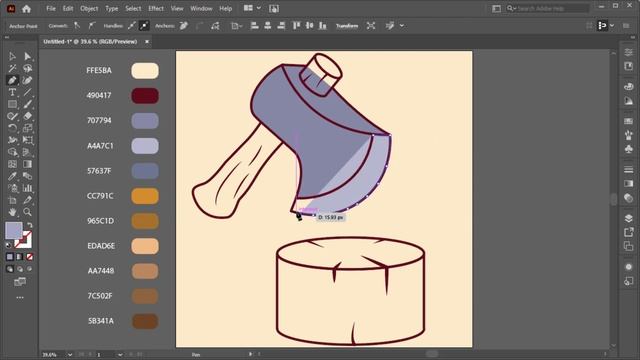The width and height of the screenshot is (640, 360).
Task: Choose the Rectangle tool
Action: (12, 104)
